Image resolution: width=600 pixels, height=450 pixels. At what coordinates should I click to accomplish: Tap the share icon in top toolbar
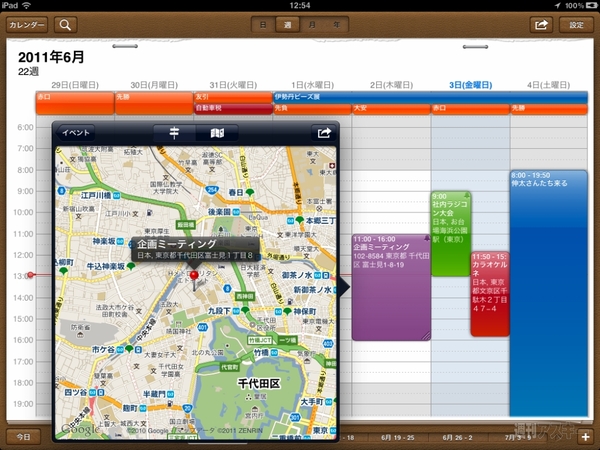pyautogui.click(x=541, y=25)
